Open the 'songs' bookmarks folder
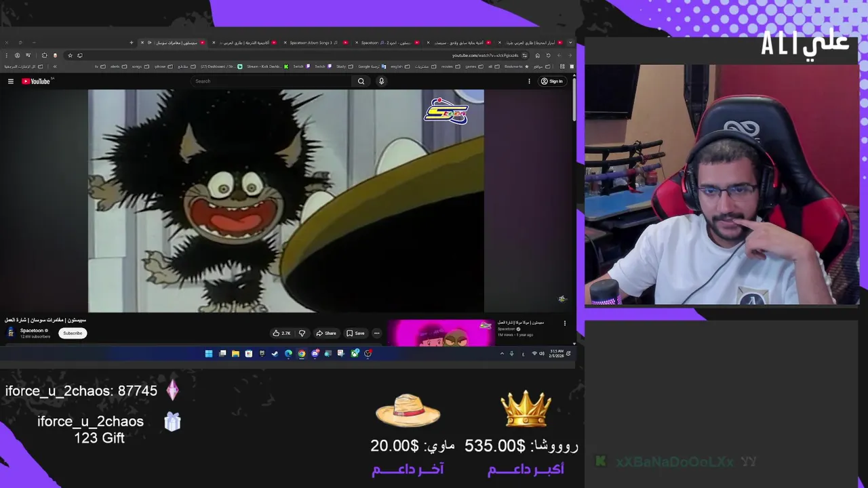The image size is (868, 488). tap(140, 66)
